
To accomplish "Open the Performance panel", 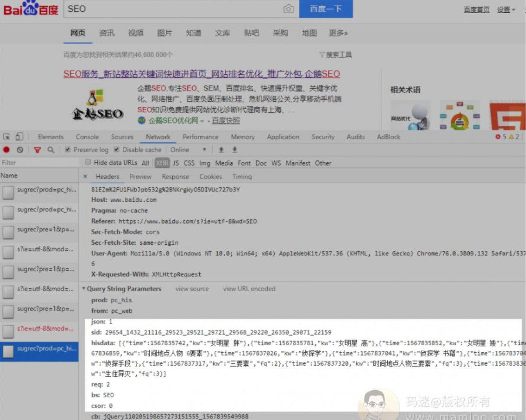I will (200, 137).
